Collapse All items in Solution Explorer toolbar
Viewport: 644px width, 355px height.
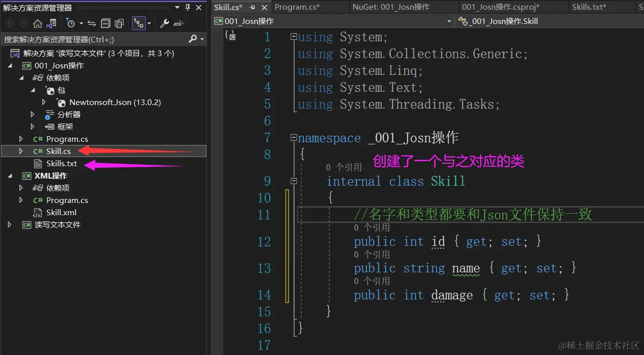(106, 23)
